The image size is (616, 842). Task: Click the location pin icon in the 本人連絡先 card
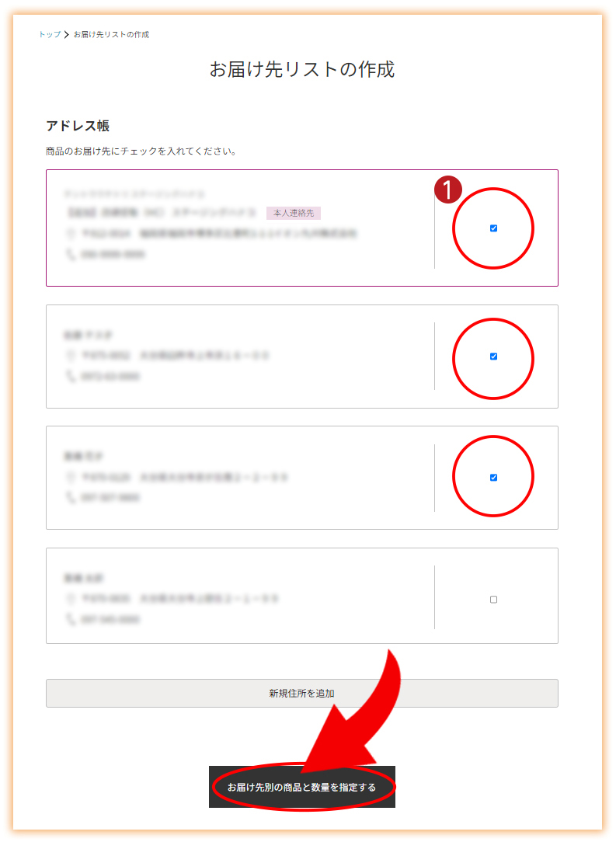[71, 233]
